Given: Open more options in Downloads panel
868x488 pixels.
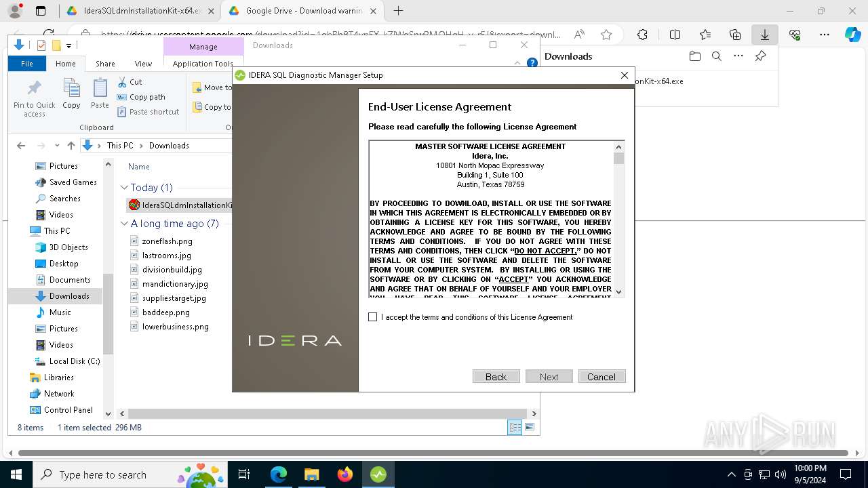Looking at the screenshot, I should (x=738, y=56).
